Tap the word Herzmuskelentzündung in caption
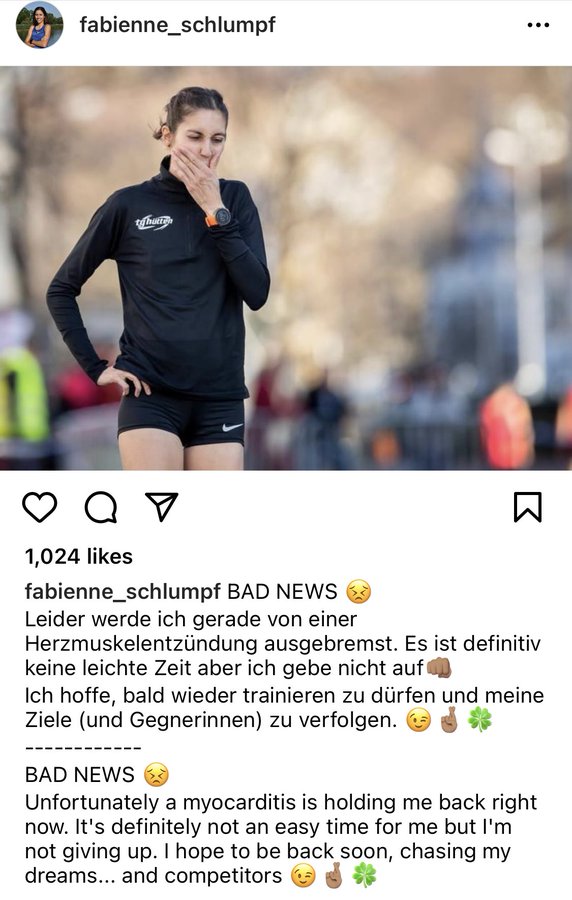 click(x=141, y=644)
